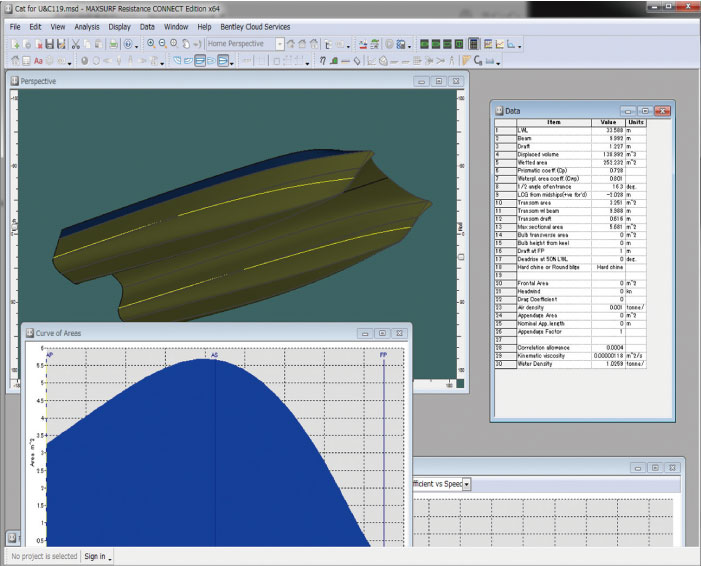Expand the overflow arrow left of the eta icon

pyautogui.click(x=308, y=62)
